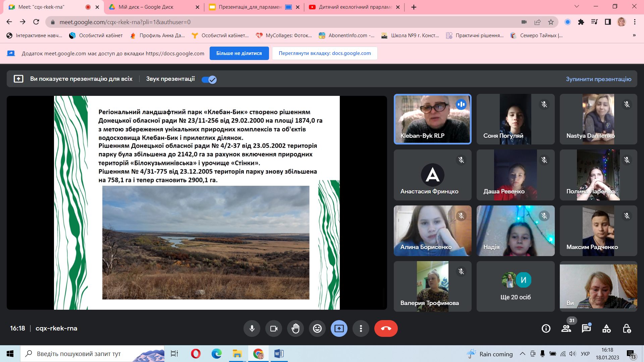The width and height of the screenshot is (644, 362).
Task: Toggle Chrome side panel
Action: tap(608, 22)
